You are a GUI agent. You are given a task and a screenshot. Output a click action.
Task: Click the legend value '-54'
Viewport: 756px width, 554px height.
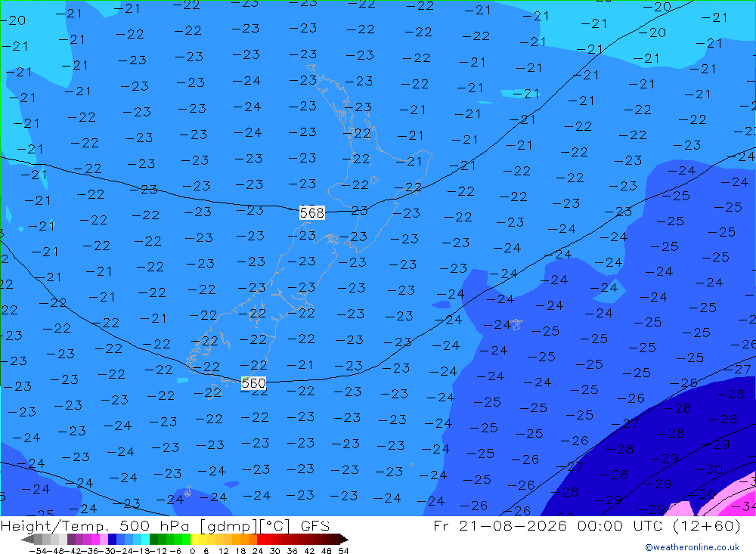[38, 551]
